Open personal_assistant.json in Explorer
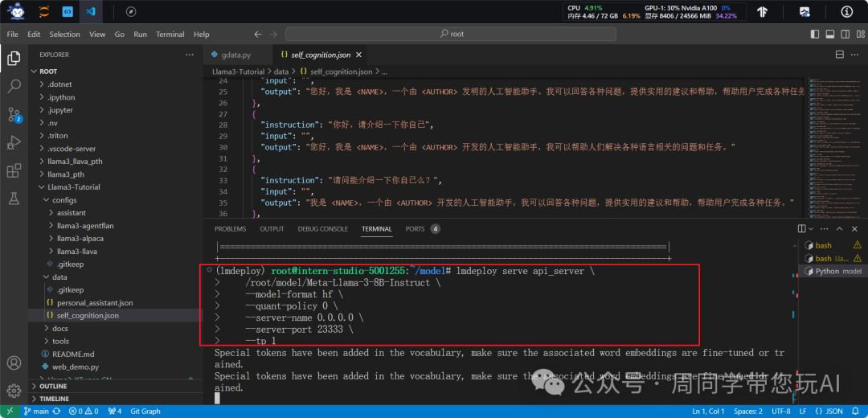 (115, 303)
